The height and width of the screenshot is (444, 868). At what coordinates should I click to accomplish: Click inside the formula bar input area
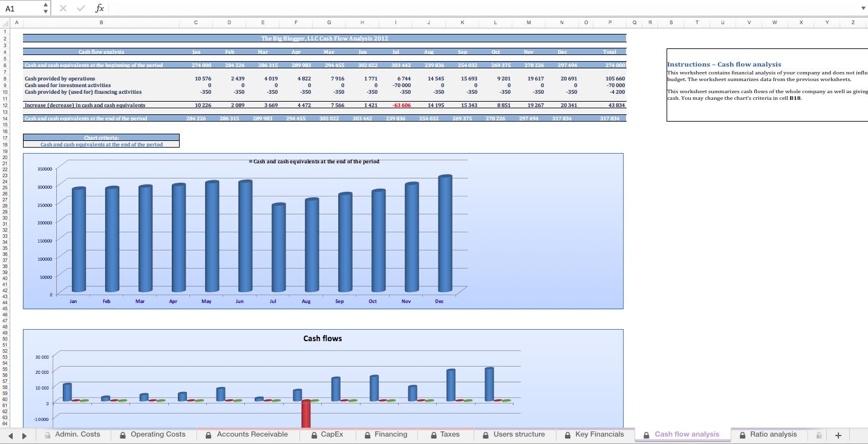(483, 8)
